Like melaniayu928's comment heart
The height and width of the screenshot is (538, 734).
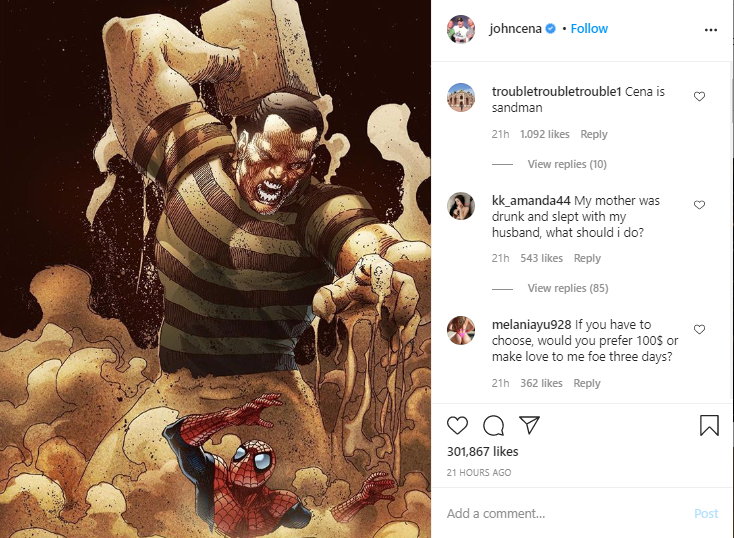tap(699, 330)
